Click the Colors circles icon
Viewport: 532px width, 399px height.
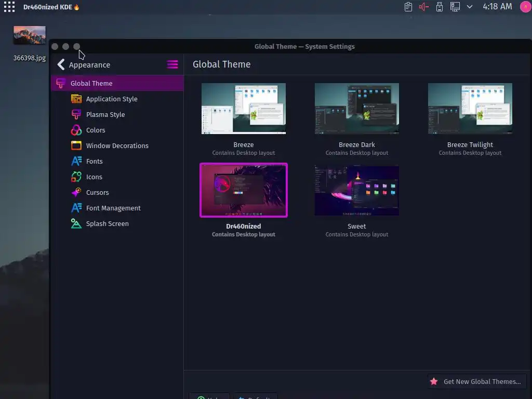pyautogui.click(x=76, y=130)
